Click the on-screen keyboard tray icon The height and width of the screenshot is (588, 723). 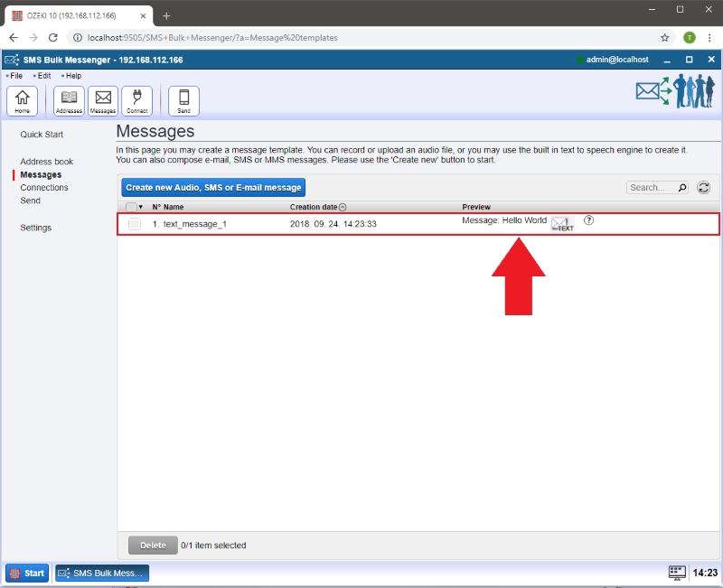tap(676, 573)
